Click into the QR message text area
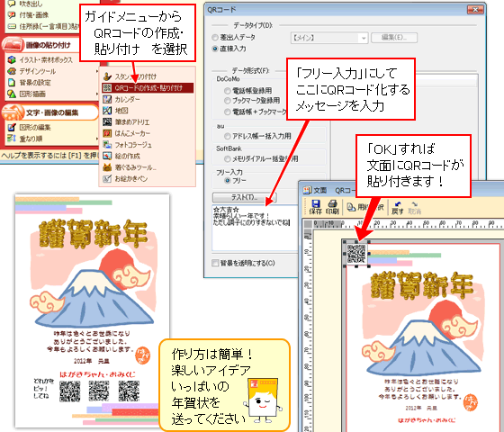This screenshot has width=504, height=432. tap(256, 228)
